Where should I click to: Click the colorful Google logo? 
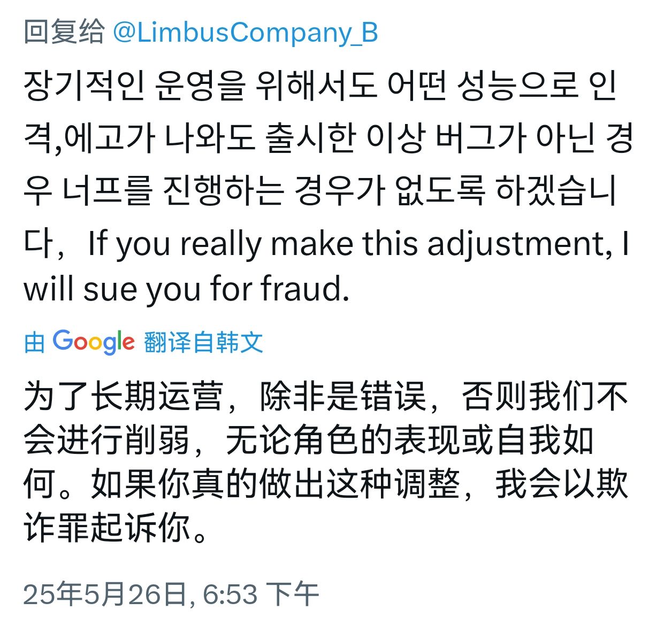(94, 342)
